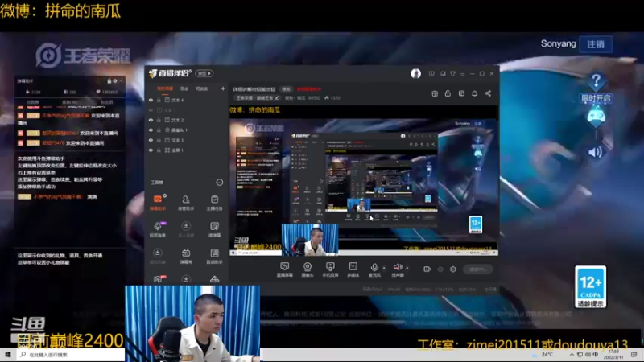The height and width of the screenshot is (362, 644).
Task: Toggle the lock on the 全屏 1 source
Action: click(159, 150)
